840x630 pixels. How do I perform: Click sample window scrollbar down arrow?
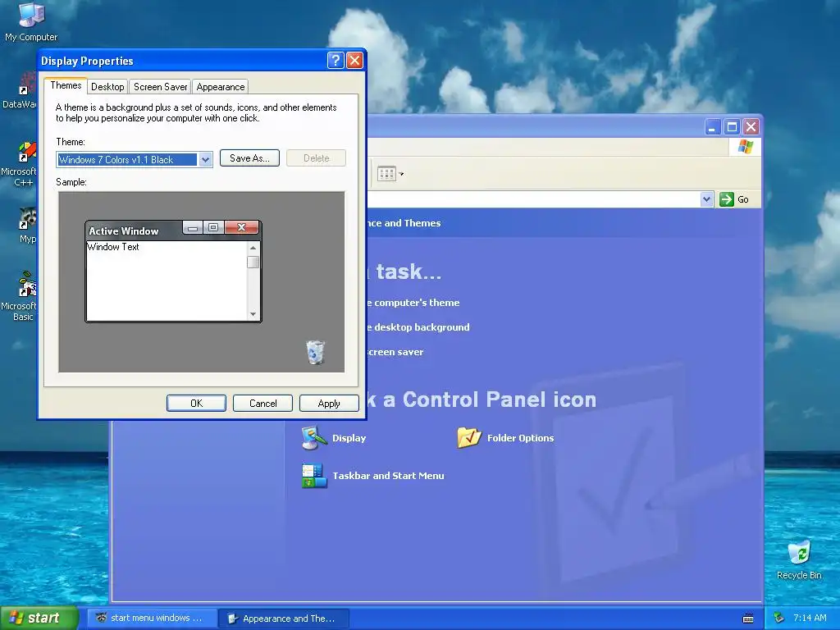coord(253,314)
